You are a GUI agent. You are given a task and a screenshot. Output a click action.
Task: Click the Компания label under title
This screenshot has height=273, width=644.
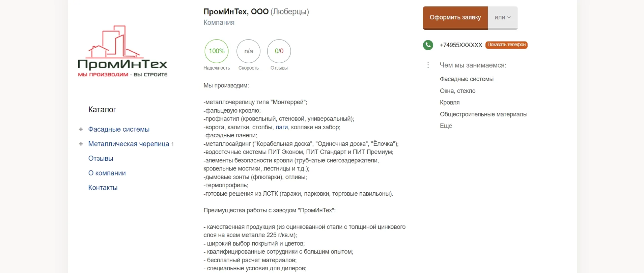point(219,22)
